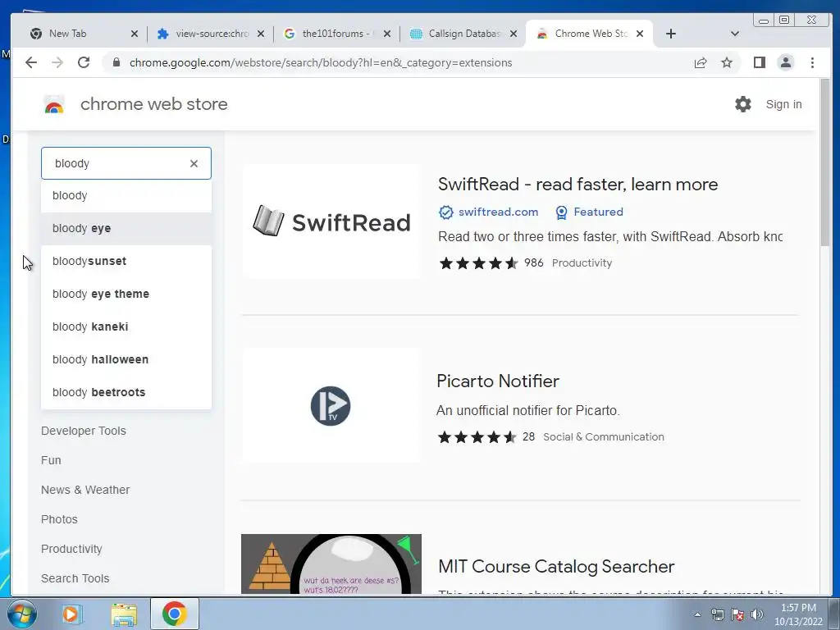Click the address bar URL
This screenshot has width=840, height=630.
[321, 62]
